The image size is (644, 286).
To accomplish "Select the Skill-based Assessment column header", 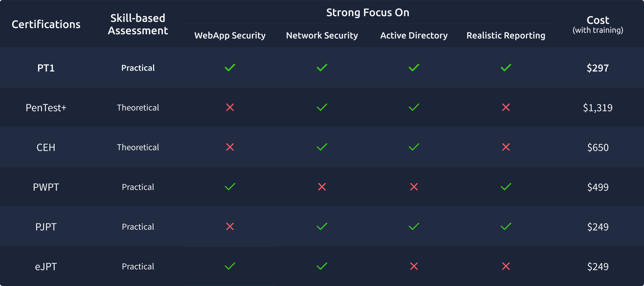I will (138, 24).
